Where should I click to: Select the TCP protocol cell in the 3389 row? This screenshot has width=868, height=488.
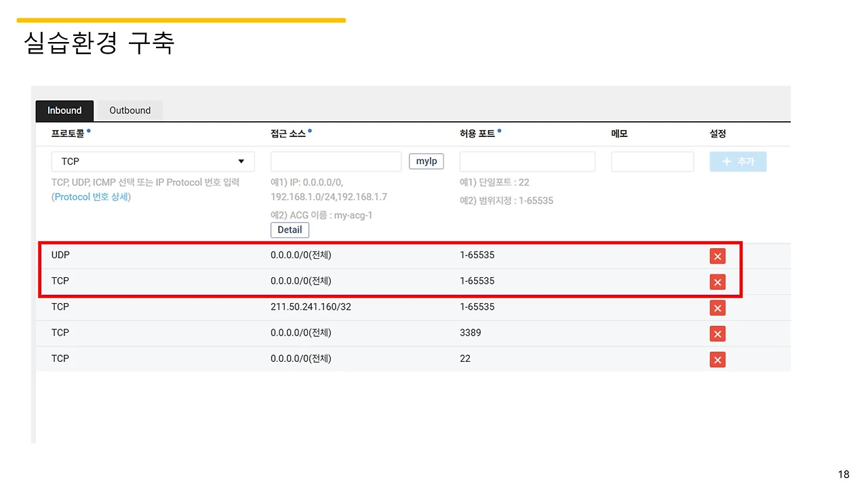point(60,333)
